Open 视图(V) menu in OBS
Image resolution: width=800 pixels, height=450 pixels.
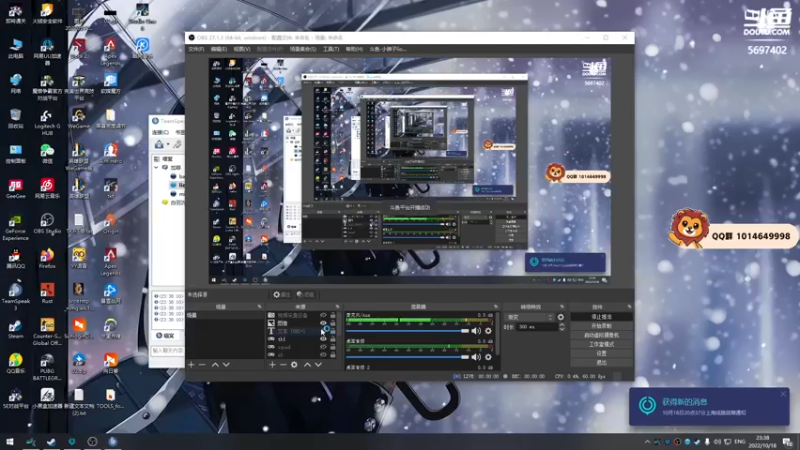coord(242,49)
